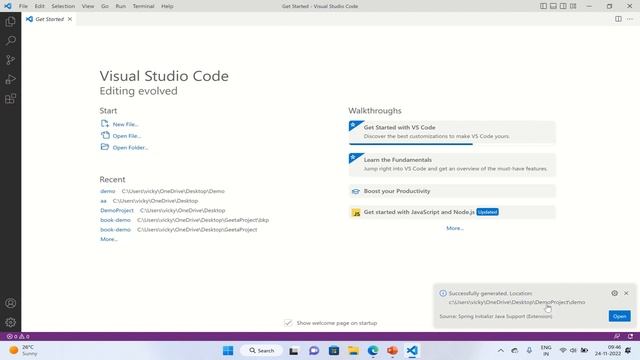Open Boost your Productivity walkthrough
Image resolution: width=640 pixels, height=360 pixels.
(x=452, y=191)
